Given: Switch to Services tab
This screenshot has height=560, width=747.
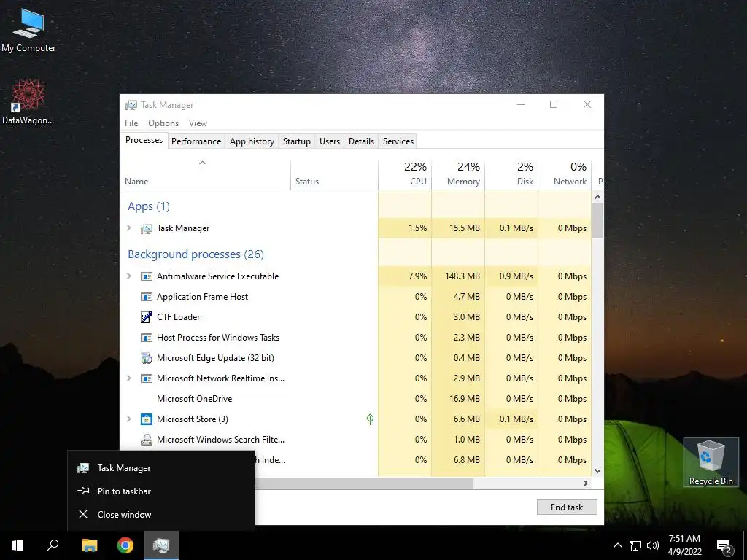Looking at the screenshot, I should point(398,141).
